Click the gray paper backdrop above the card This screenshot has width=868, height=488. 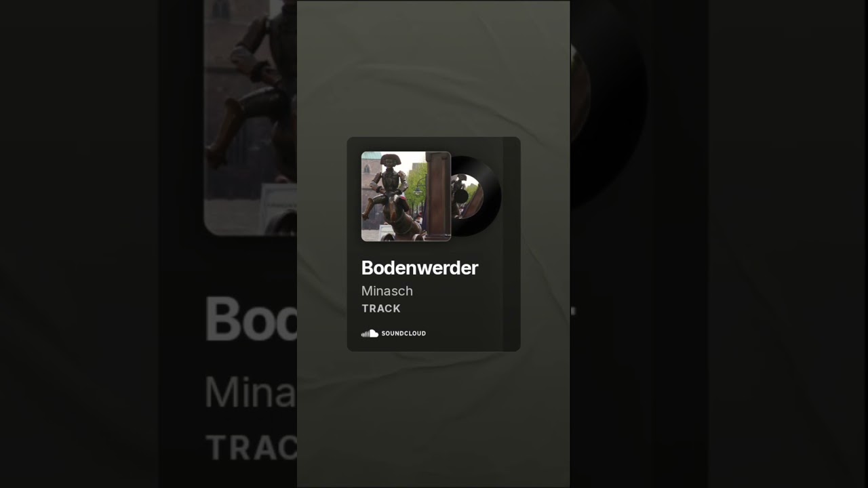433,68
